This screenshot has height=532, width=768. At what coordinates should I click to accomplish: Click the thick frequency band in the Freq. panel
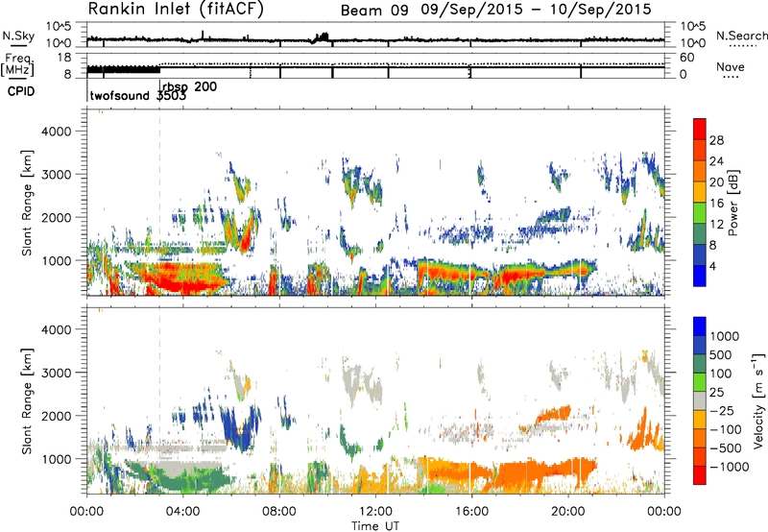coord(124,69)
